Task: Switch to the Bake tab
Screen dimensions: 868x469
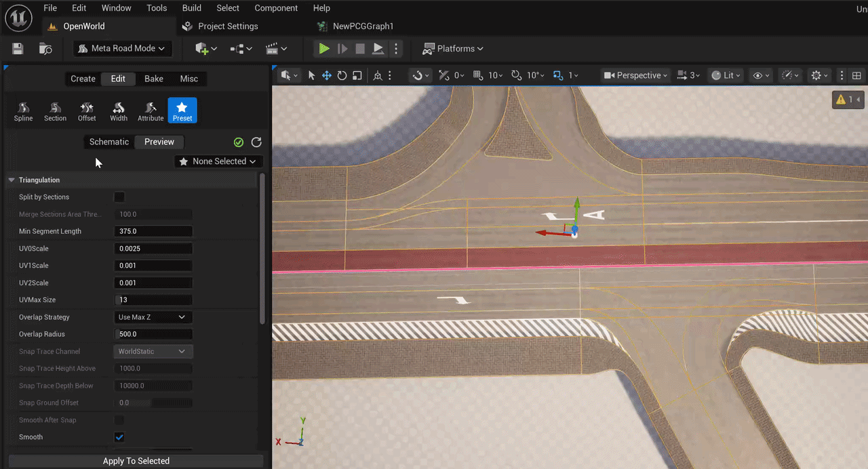Action: [x=154, y=79]
